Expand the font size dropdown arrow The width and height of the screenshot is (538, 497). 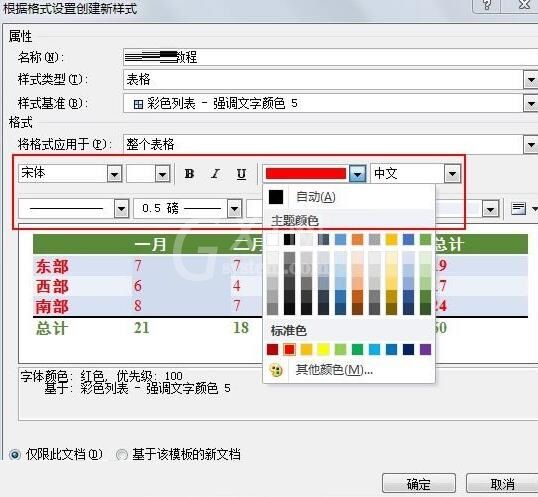coord(162,174)
